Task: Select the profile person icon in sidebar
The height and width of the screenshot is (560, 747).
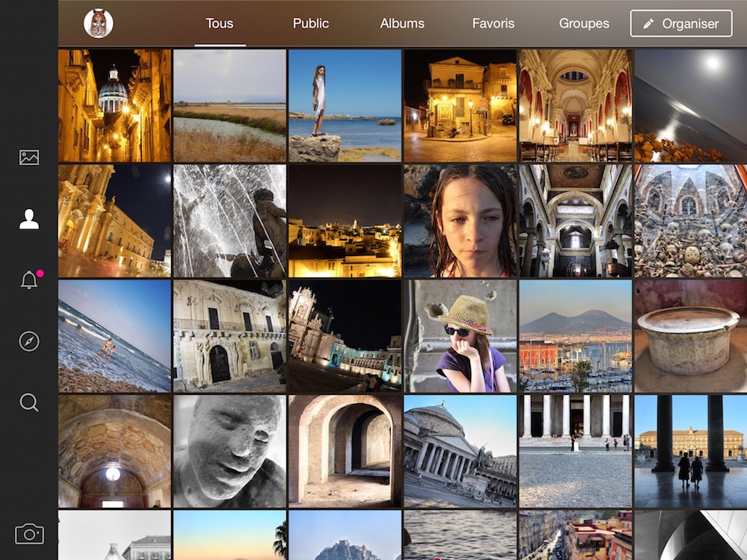Action: 29,219
